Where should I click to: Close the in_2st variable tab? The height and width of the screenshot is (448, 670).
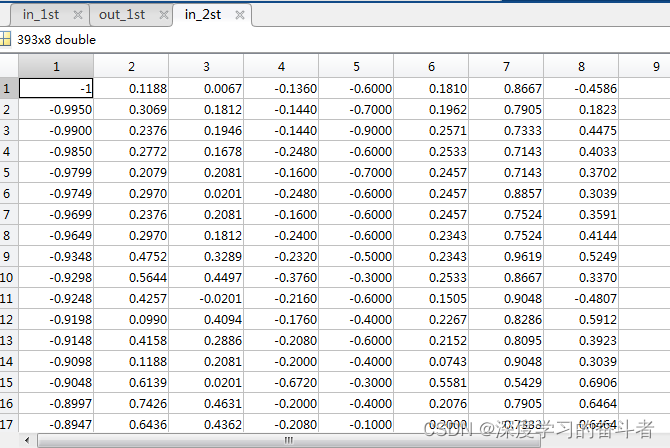click(240, 15)
